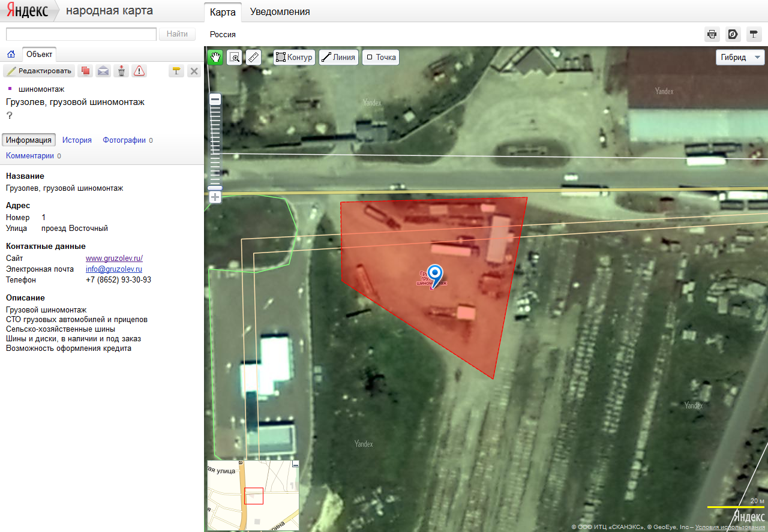Choose the Линия drawing tool
The image size is (768, 532).
(338, 58)
